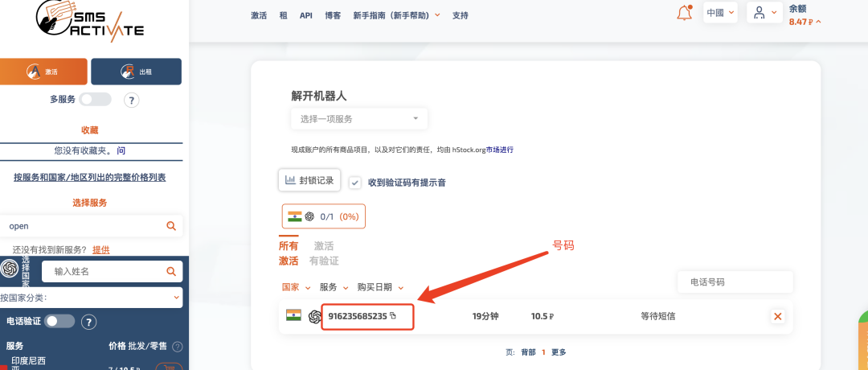Sort by 国家 column
868x370 pixels.
pos(295,287)
